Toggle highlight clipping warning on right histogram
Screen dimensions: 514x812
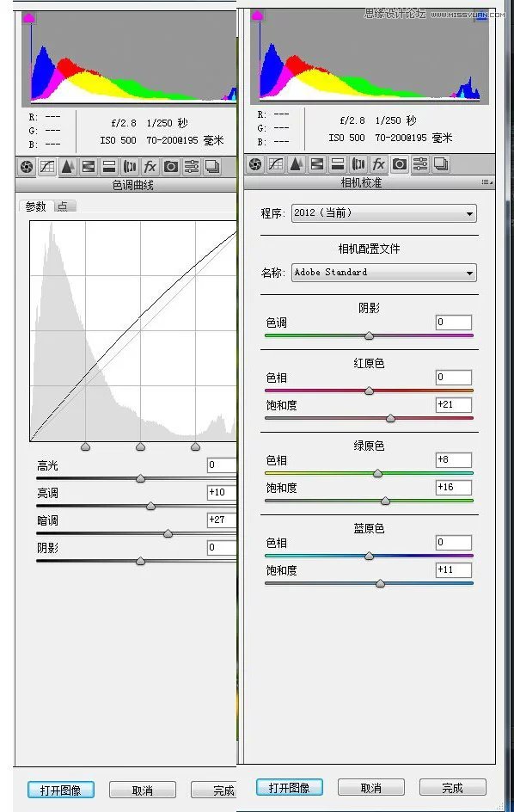(x=481, y=15)
